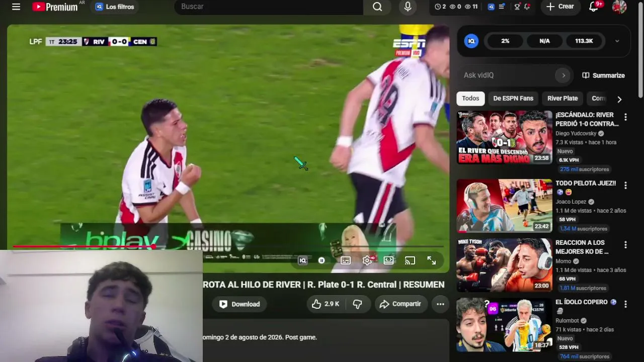
Task: Click the vidIQ eye counter showing 0
Action: [455, 7]
